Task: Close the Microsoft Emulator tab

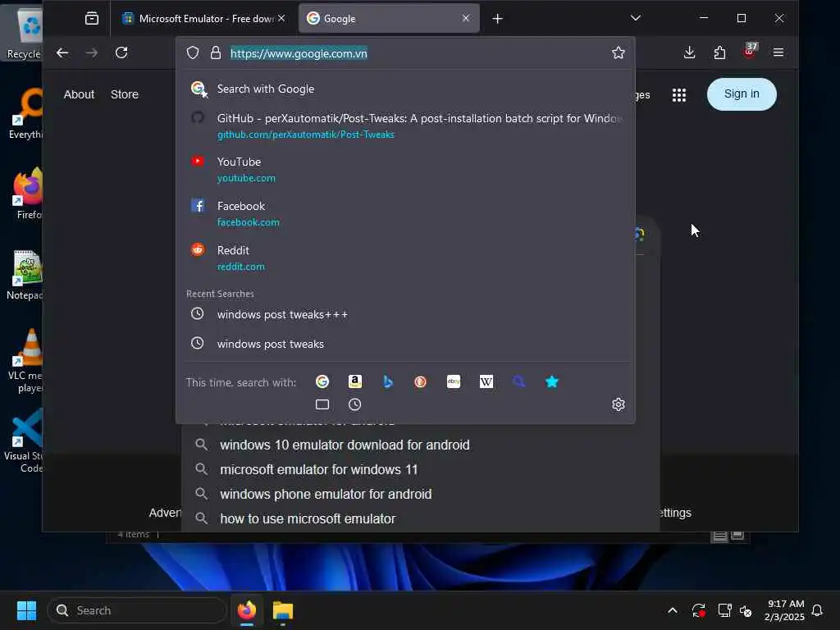Action: pyautogui.click(x=282, y=18)
